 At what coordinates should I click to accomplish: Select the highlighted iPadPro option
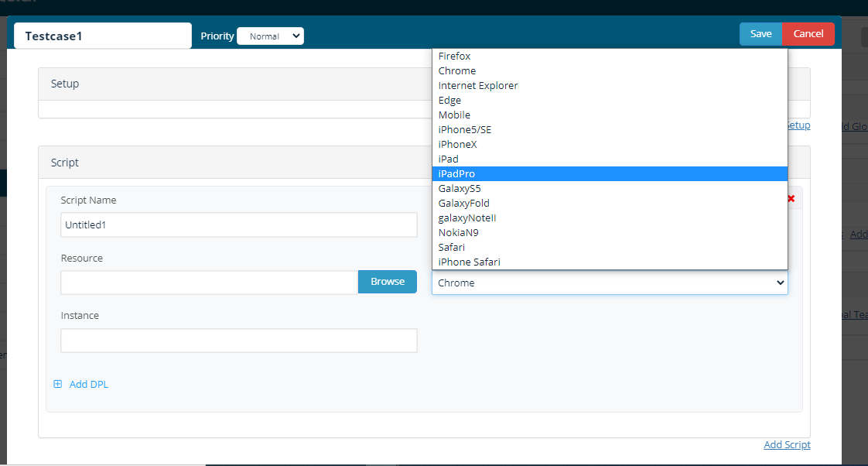[x=610, y=173]
